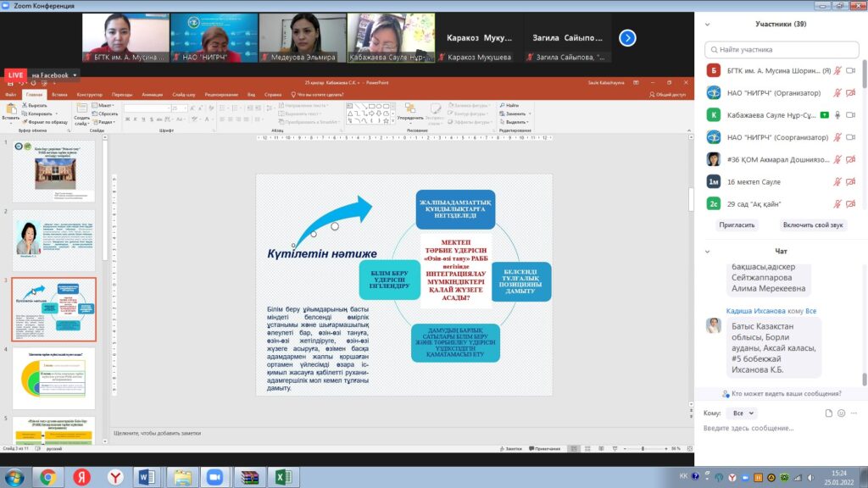This screenshot has width=868, height=488.
Task: Open the chat more options ellipsis
Action: [854, 413]
